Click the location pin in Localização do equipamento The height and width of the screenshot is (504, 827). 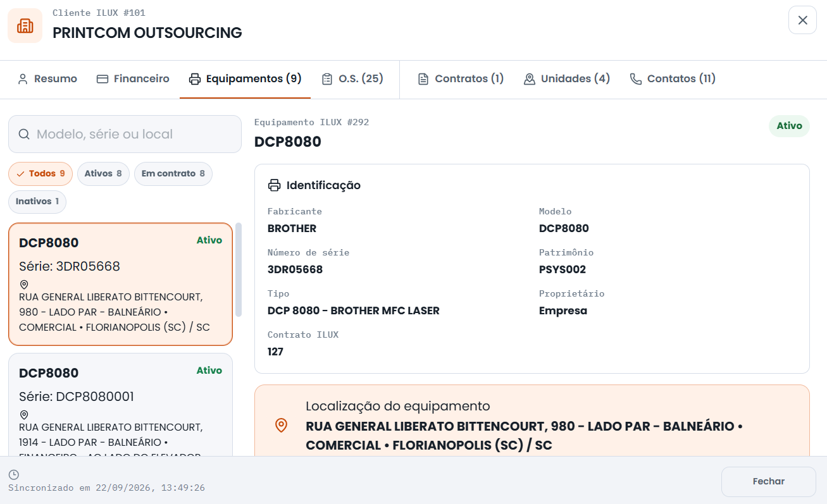(281, 426)
